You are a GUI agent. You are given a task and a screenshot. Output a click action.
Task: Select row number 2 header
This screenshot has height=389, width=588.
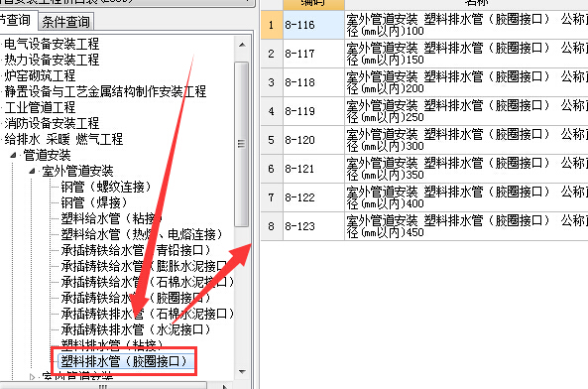(x=272, y=54)
